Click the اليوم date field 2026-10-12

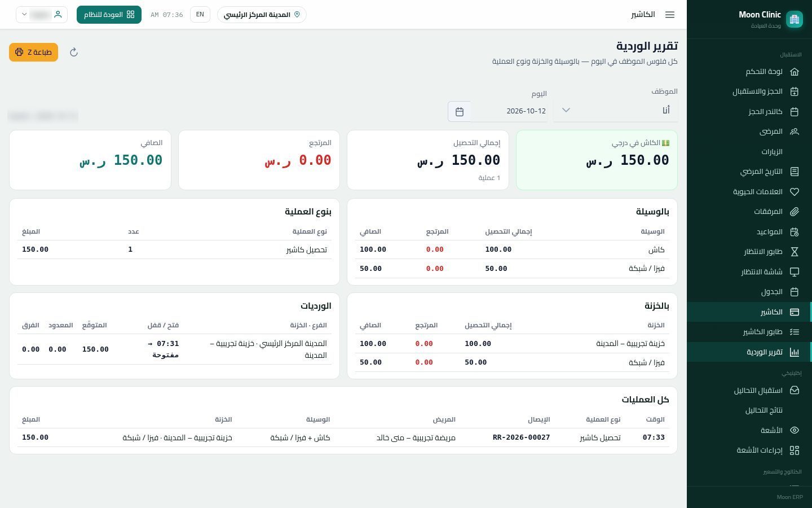coord(509,111)
